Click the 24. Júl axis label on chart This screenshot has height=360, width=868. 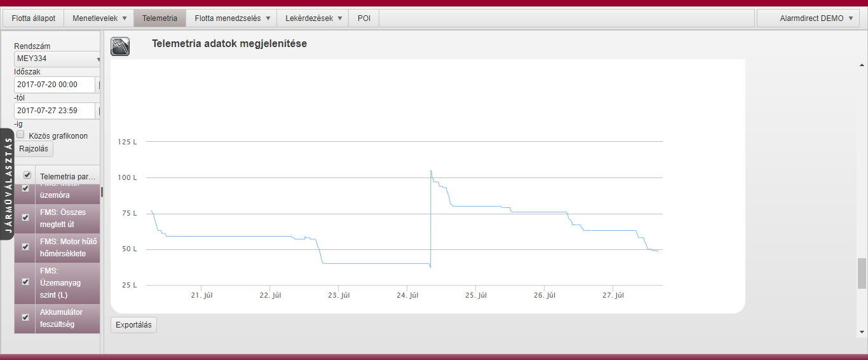[407, 295]
